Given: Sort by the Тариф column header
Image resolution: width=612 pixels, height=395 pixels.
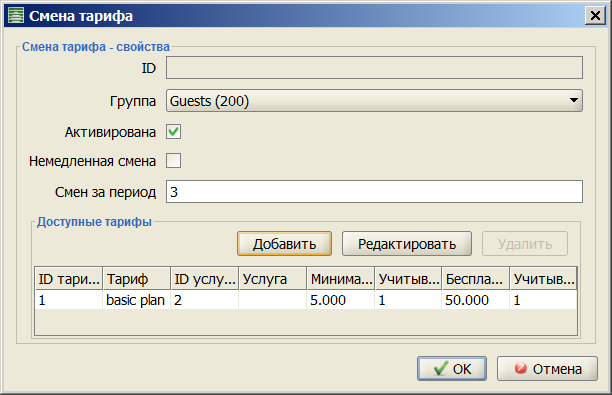Looking at the screenshot, I should [137, 279].
